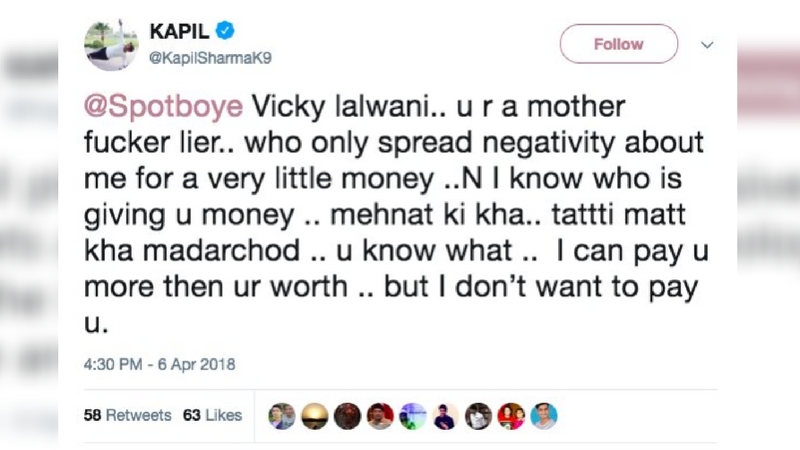Open the KAPIL display name profile
800x450 pixels.
pos(178,33)
